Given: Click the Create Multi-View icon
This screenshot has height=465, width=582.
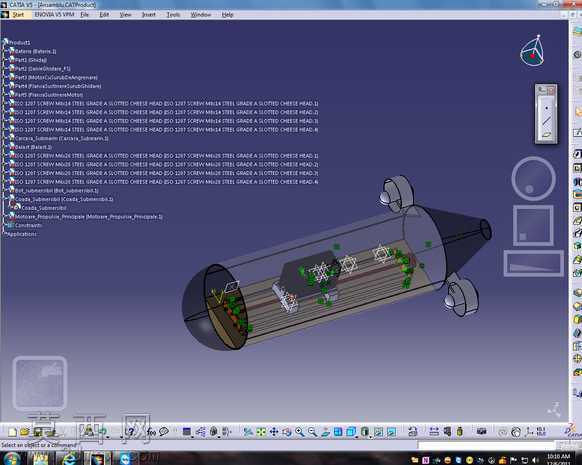Looking at the screenshot, I should (338, 432).
